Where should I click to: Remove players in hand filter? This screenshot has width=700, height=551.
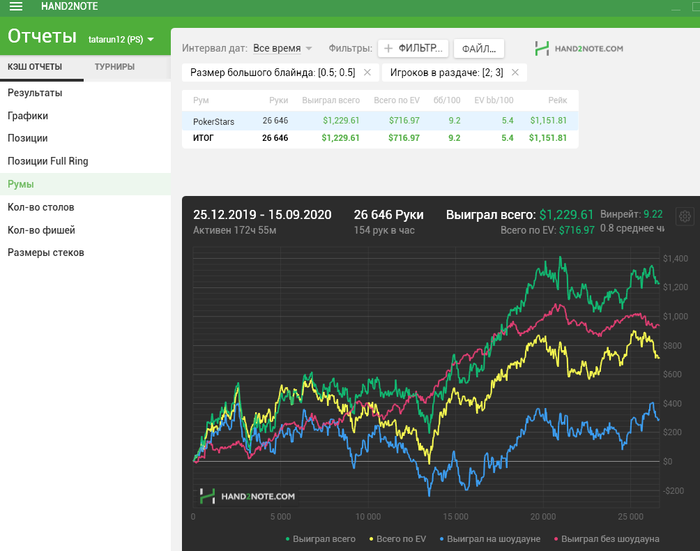515,72
